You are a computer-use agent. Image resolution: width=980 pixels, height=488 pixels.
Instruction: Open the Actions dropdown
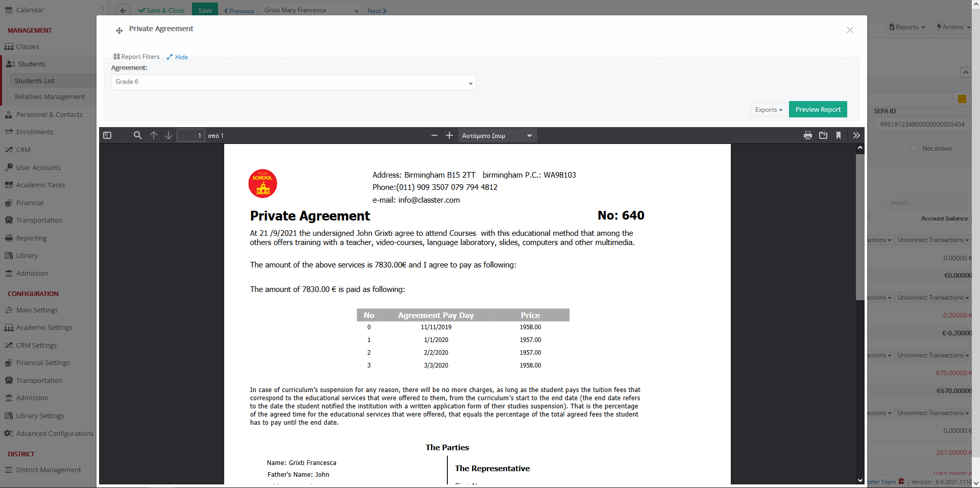pyautogui.click(x=953, y=27)
